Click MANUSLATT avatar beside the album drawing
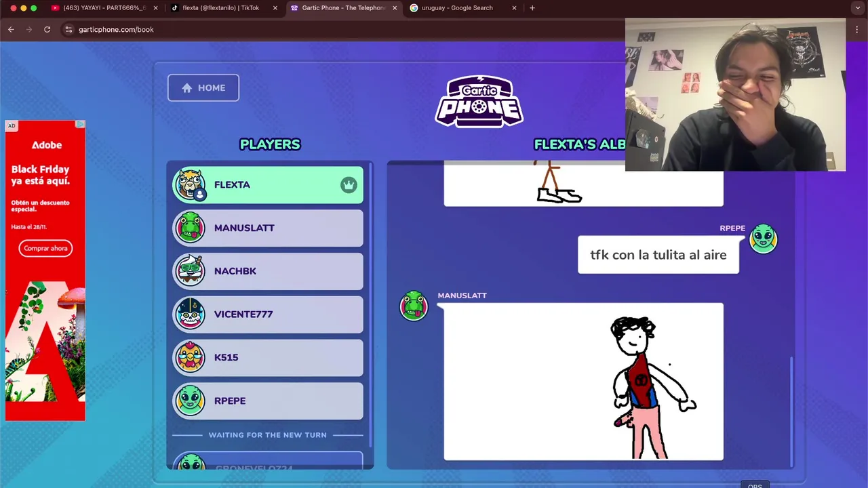868x488 pixels. [414, 306]
